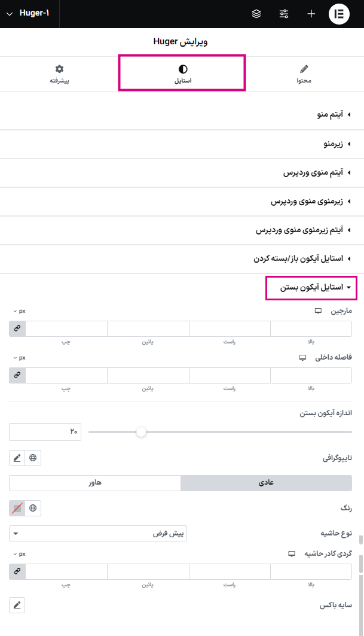Image resolution: width=364 pixels, height=636 pixels.
Task: Link the margin values with the chain toggle
Action: 16,328
